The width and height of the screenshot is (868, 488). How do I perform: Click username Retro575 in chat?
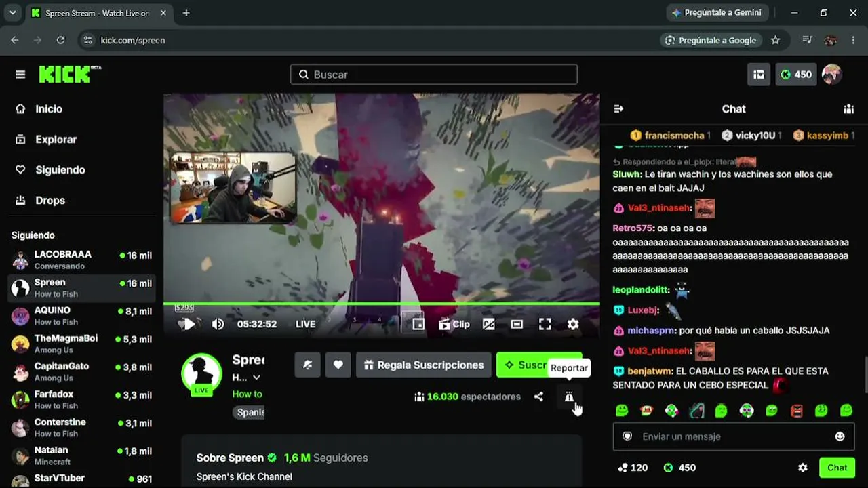633,228
